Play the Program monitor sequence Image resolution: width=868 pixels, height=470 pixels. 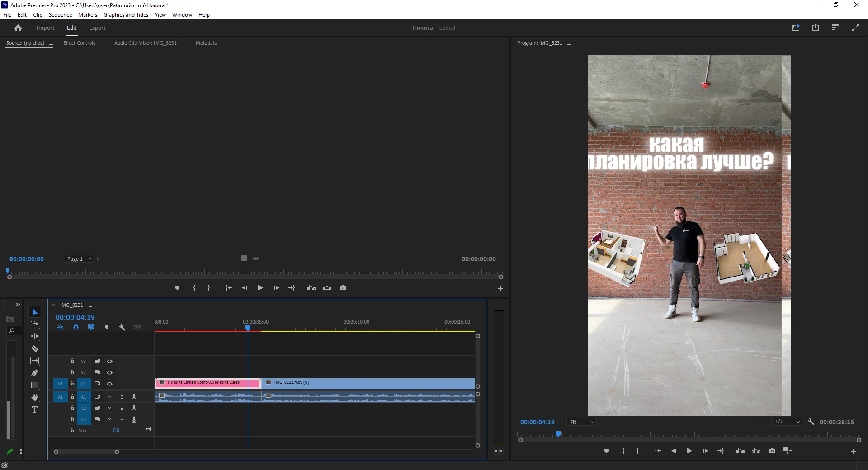click(689, 451)
